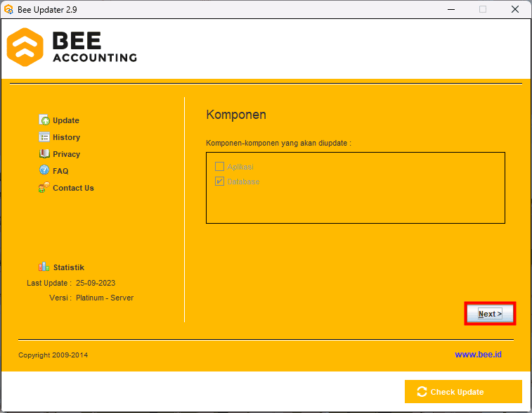Click the Statistik bar chart icon
532x413 pixels.
[x=44, y=267]
